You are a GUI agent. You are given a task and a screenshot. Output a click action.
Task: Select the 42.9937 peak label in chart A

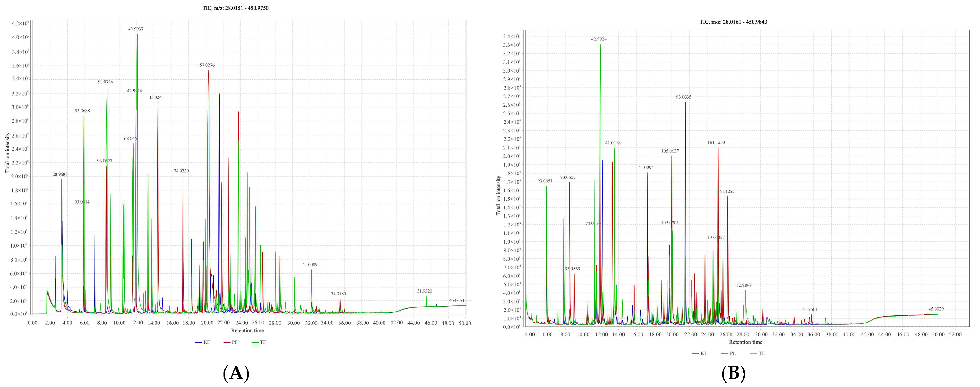[x=136, y=29]
